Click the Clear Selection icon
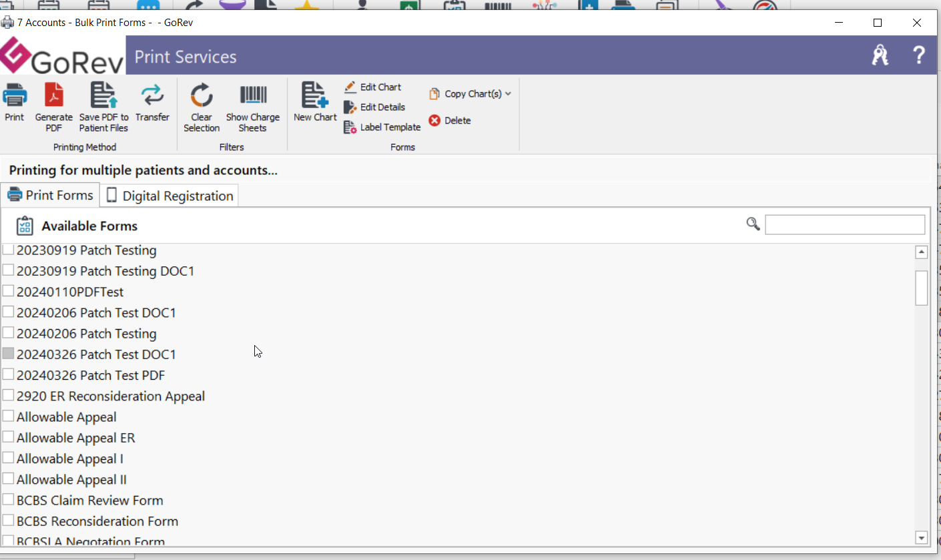Screen dimensions: 941x560 [x=201, y=95]
